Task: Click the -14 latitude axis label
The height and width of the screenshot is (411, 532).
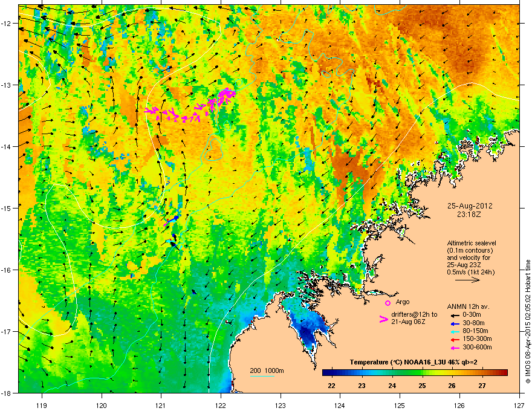Action: pos(7,146)
